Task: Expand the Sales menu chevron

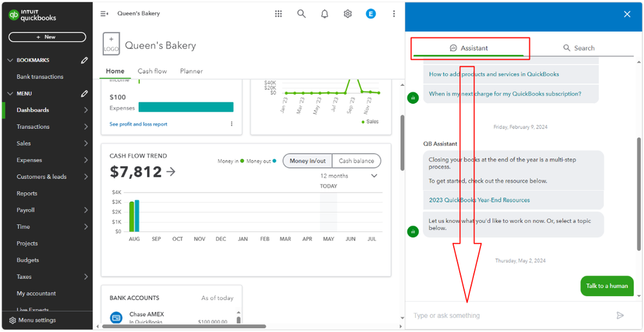Action: coord(86,143)
